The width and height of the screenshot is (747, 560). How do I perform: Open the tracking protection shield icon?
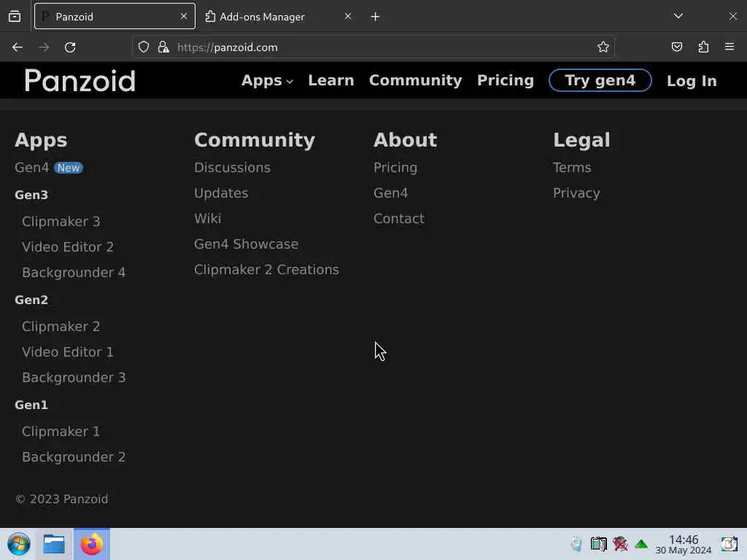pyautogui.click(x=144, y=47)
